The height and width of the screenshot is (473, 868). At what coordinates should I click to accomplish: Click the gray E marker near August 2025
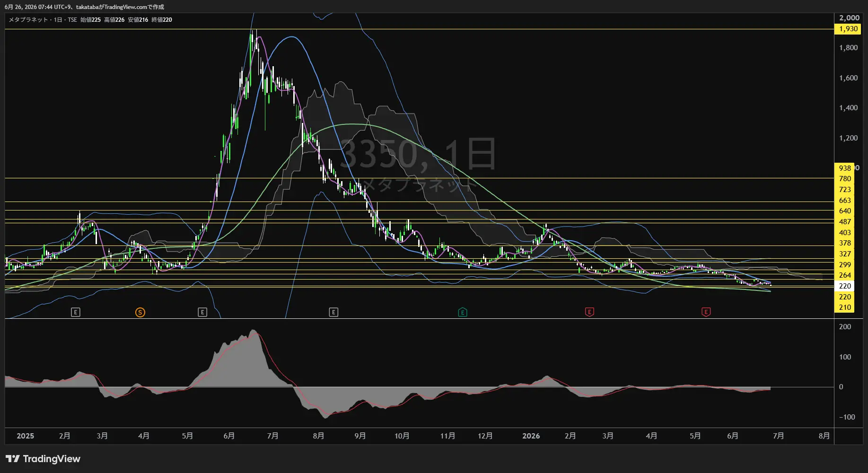click(x=333, y=312)
